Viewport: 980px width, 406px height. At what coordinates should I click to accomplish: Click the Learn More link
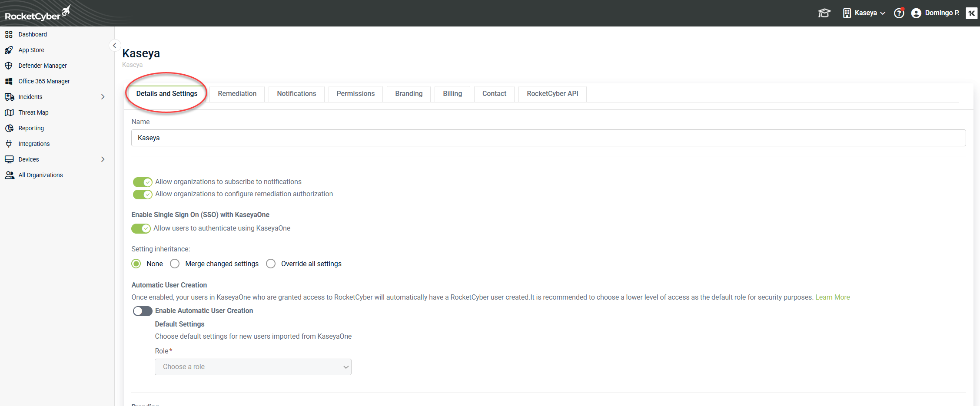click(x=832, y=297)
